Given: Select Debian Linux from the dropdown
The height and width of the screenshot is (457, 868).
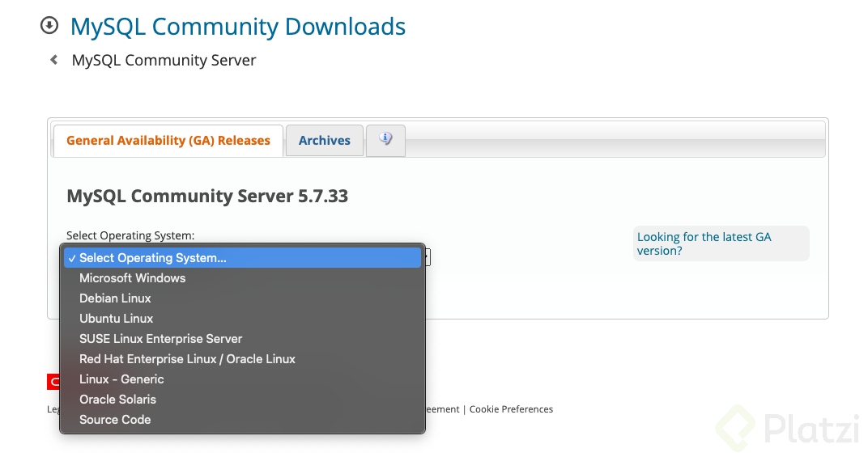Looking at the screenshot, I should 242,298.
